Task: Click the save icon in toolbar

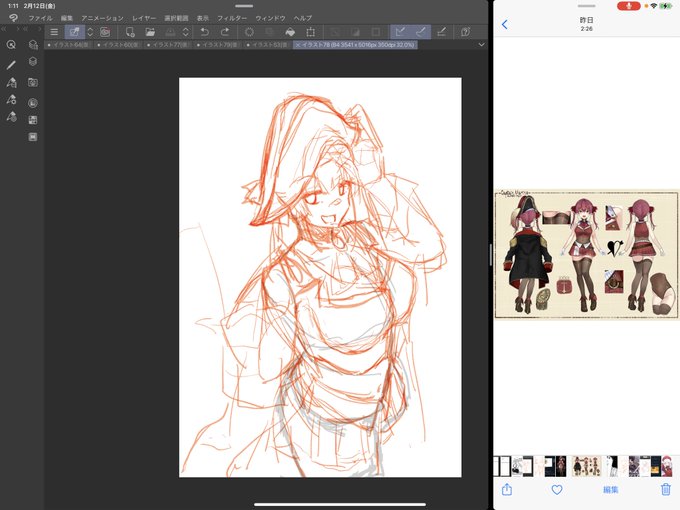Action: (170, 32)
